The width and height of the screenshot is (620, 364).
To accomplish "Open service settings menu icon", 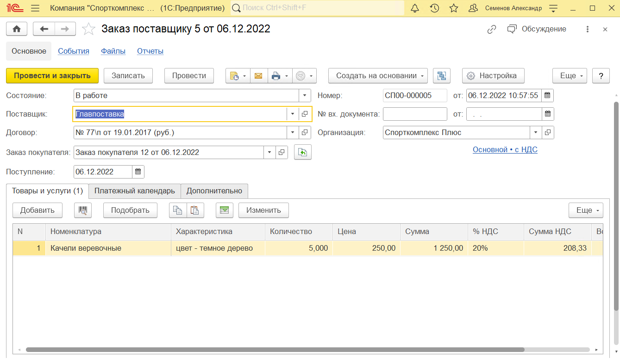I will [x=553, y=8].
